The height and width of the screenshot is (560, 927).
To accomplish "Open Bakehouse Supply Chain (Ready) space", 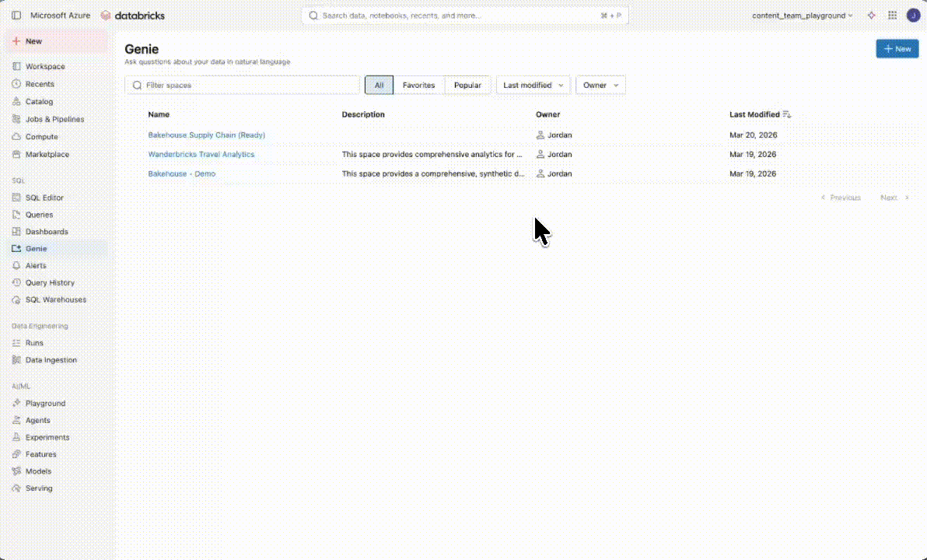I will pyautogui.click(x=206, y=135).
